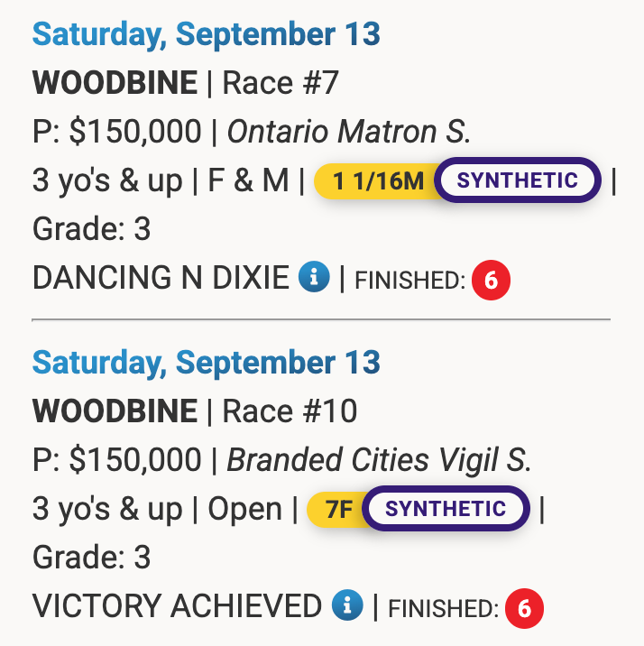Click the 7F distance badge

point(338,510)
